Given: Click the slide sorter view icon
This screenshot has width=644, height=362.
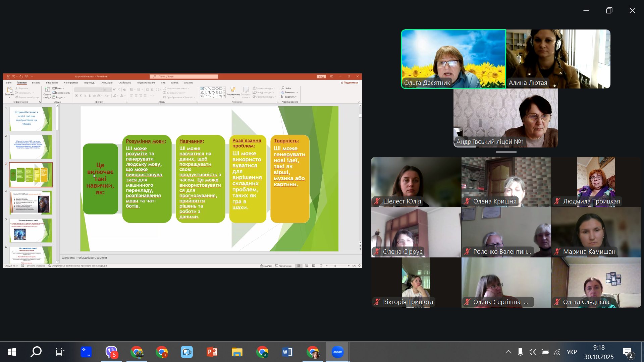Looking at the screenshot, I should [306, 266].
